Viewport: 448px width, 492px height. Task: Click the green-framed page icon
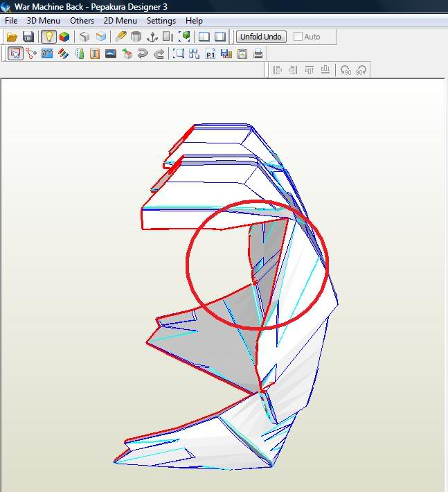[242, 54]
